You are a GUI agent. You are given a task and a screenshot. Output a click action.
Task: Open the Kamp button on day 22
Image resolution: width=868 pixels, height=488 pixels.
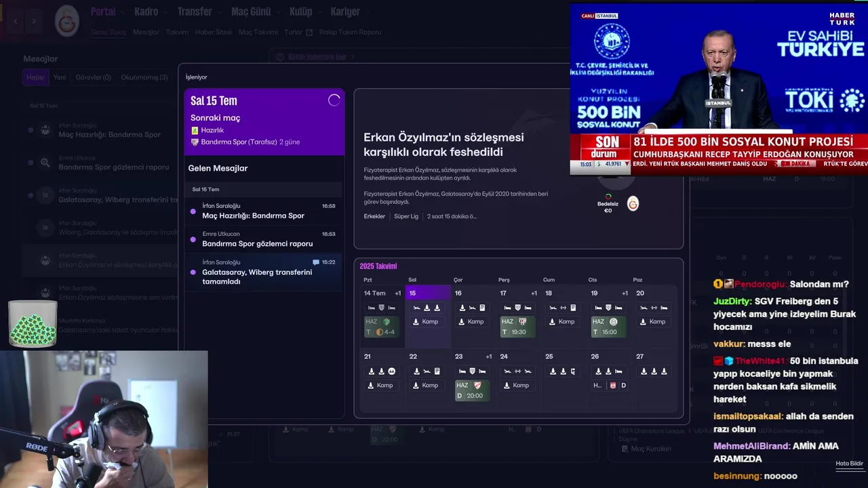pos(427,386)
